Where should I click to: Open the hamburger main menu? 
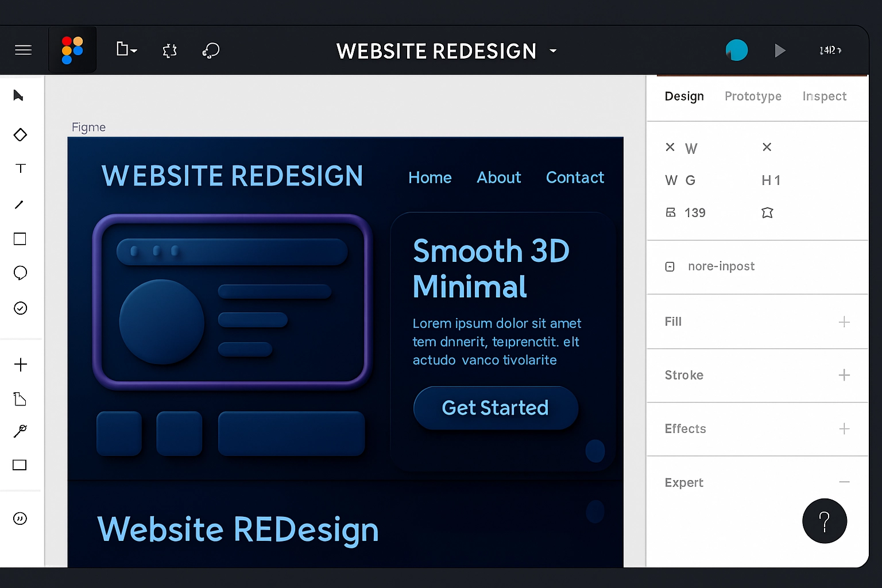pos(23,51)
